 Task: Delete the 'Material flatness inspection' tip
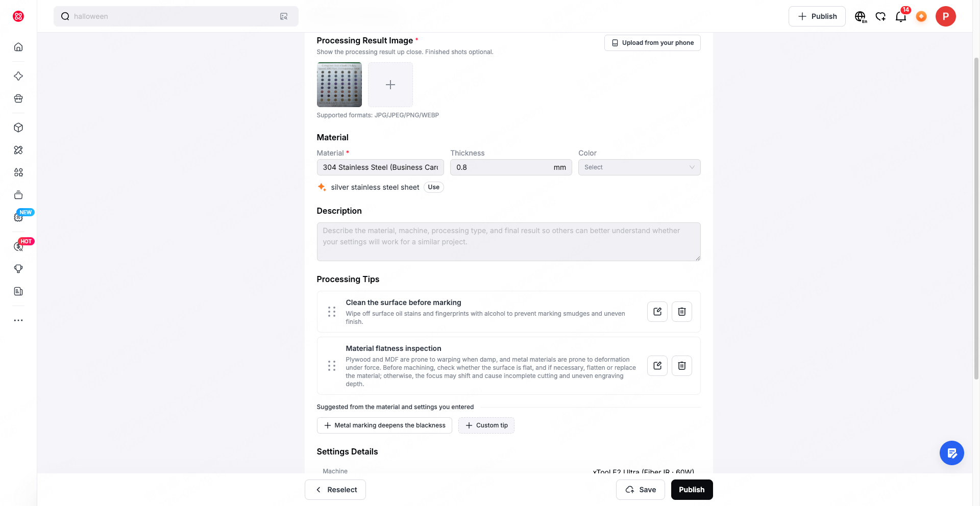click(682, 366)
